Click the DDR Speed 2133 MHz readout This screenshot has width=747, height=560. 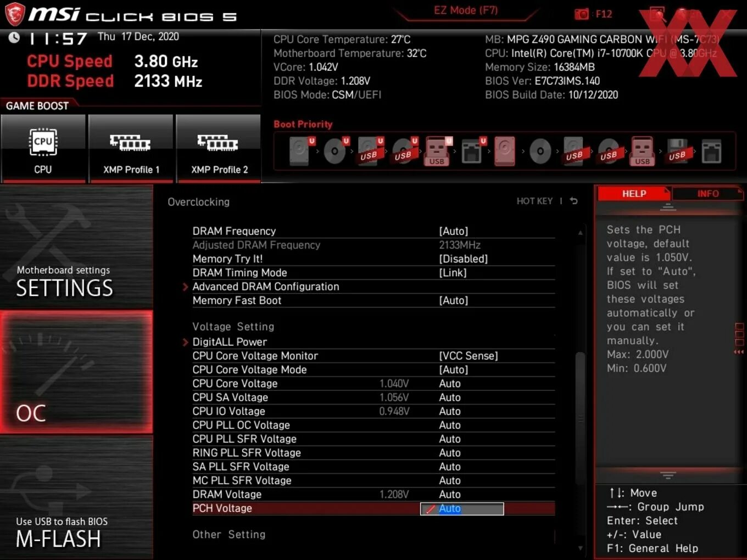click(x=115, y=81)
